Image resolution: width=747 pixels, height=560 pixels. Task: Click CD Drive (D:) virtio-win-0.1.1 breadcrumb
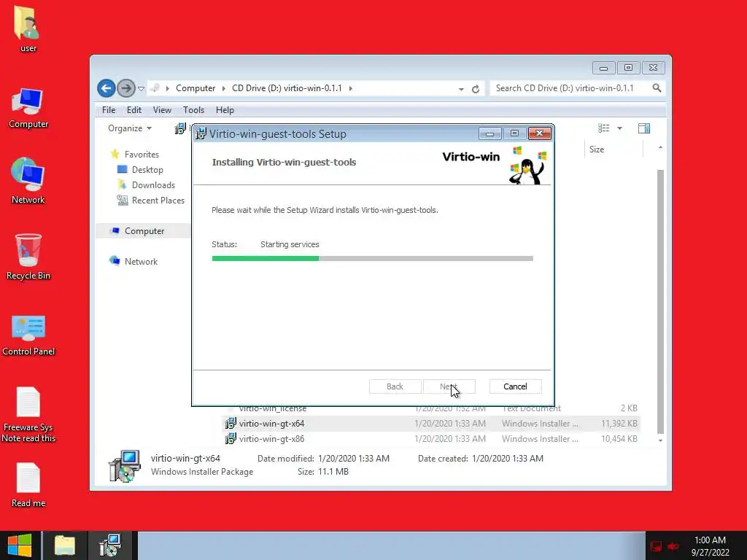(287, 88)
